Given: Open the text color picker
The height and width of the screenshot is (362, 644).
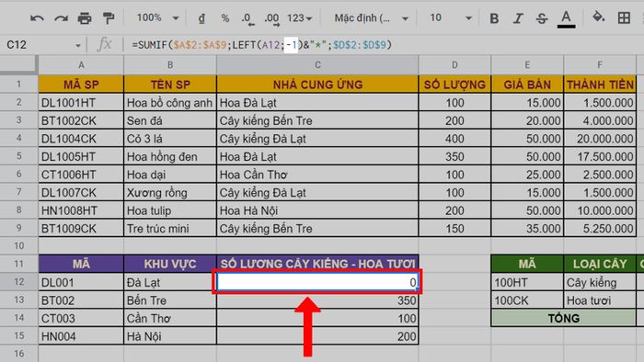Looking at the screenshot, I should point(566,19).
